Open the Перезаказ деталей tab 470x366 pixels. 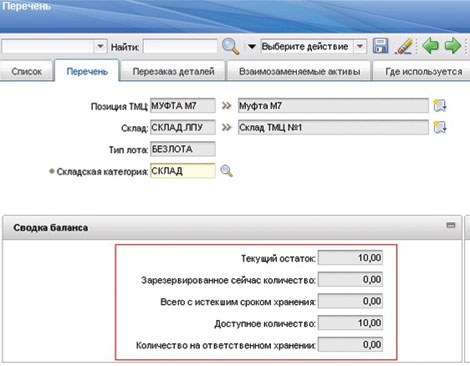tap(173, 71)
